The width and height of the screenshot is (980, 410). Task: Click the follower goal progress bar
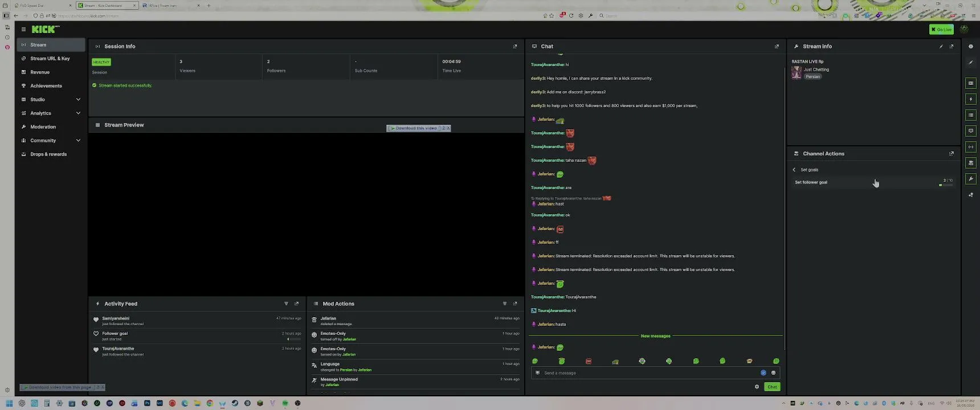point(946,185)
